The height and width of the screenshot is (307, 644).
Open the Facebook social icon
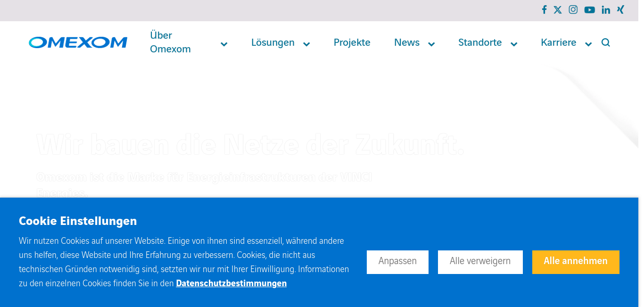tap(544, 9)
